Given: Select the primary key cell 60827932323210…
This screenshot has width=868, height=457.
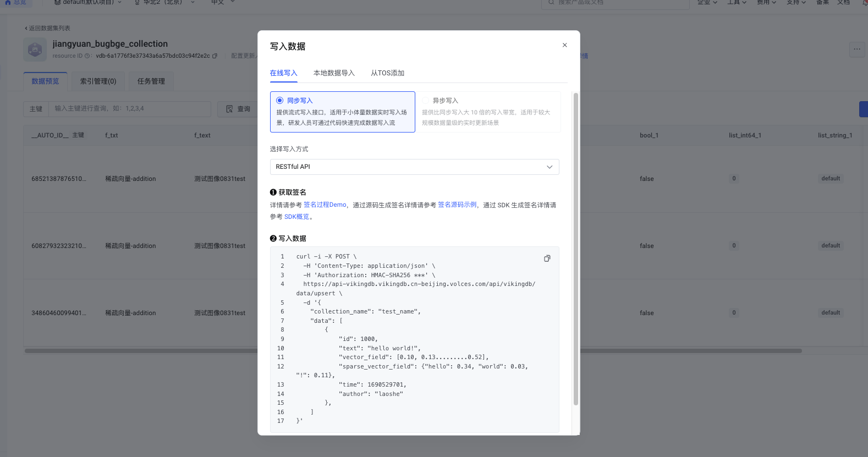Looking at the screenshot, I should coord(59,246).
